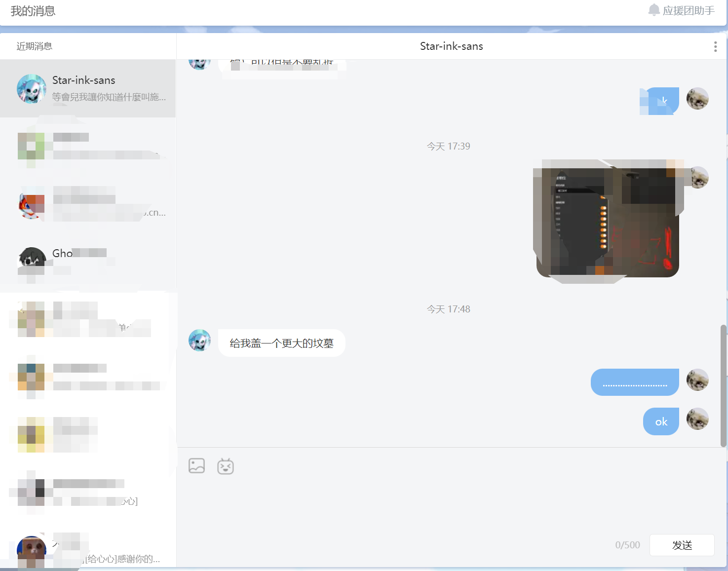This screenshot has height=571, width=728.
Task: Click the 0/500 character counter
Action: [627, 545]
